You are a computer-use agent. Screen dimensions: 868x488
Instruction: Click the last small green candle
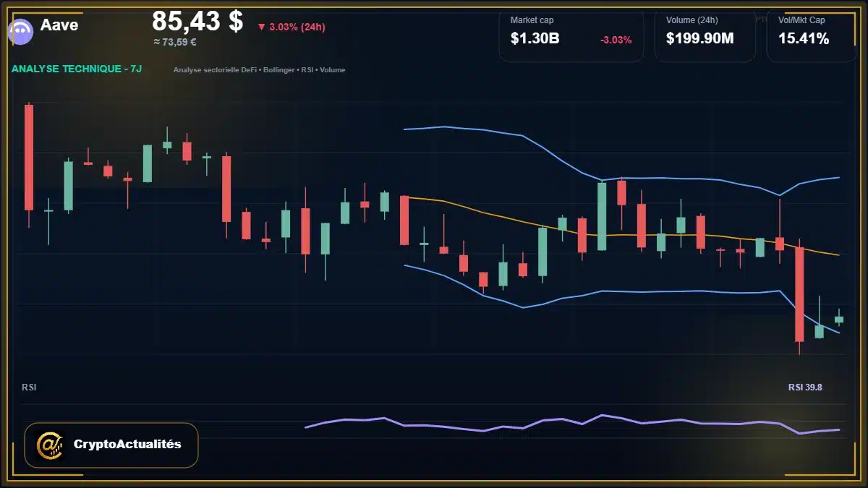tap(839, 319)
